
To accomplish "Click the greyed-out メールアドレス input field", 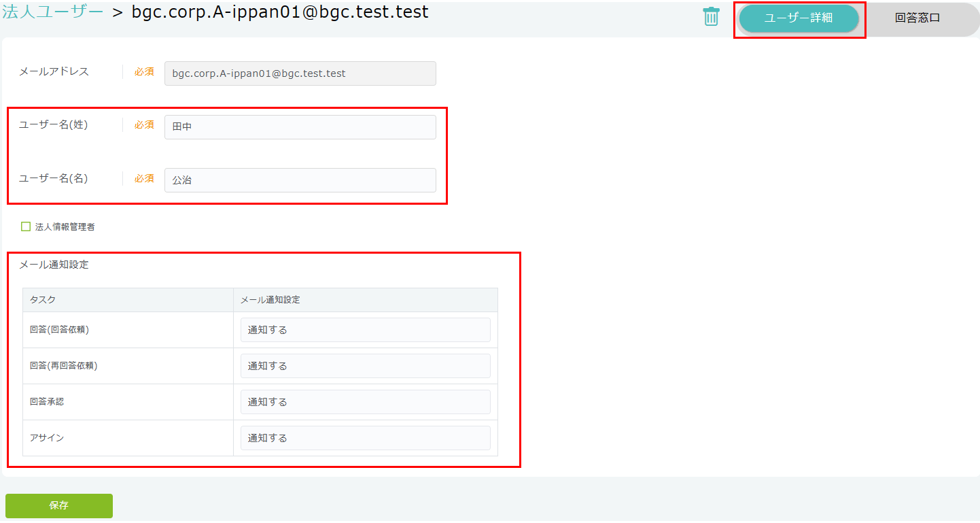I will (300, 73).
